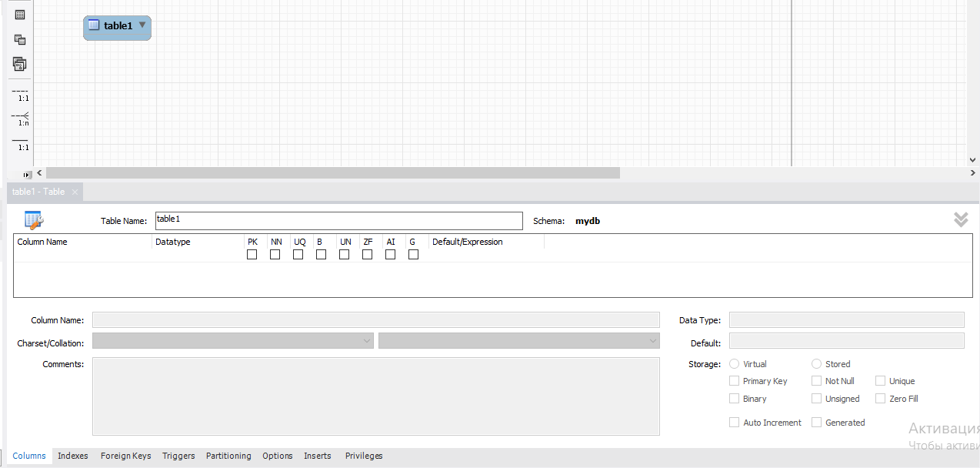
Task: Tick the AI checkbox in the column grid
Action: (x=390, y=255)
